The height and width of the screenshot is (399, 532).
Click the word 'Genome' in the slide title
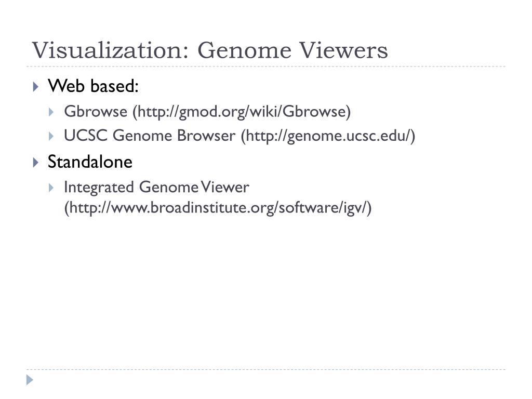point(244,50)
